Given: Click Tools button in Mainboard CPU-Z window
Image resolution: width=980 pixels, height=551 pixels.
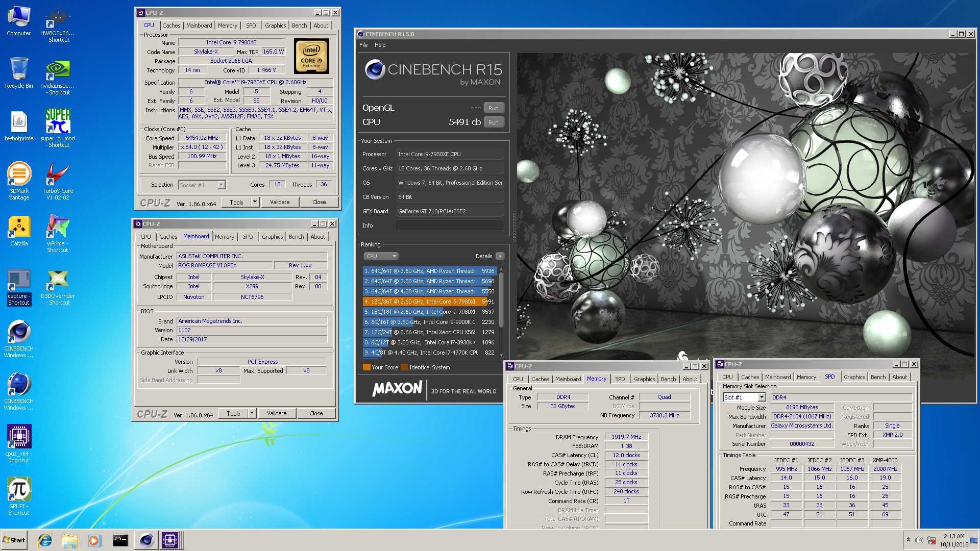Looking at the screenshot, I should [x=233, y=413].
